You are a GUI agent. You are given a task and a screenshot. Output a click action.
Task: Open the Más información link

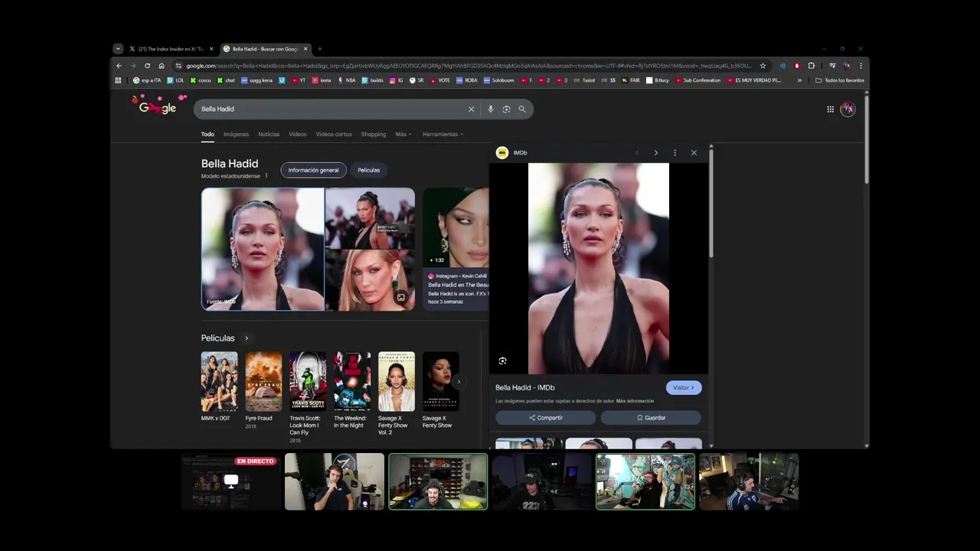635,401
